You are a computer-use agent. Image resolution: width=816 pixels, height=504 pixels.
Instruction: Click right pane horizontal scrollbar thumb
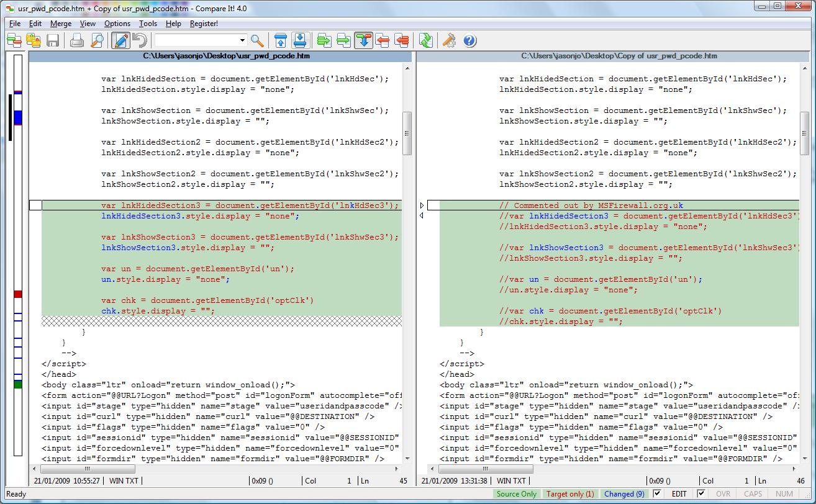pyautogui.click(x=485, y=469)
